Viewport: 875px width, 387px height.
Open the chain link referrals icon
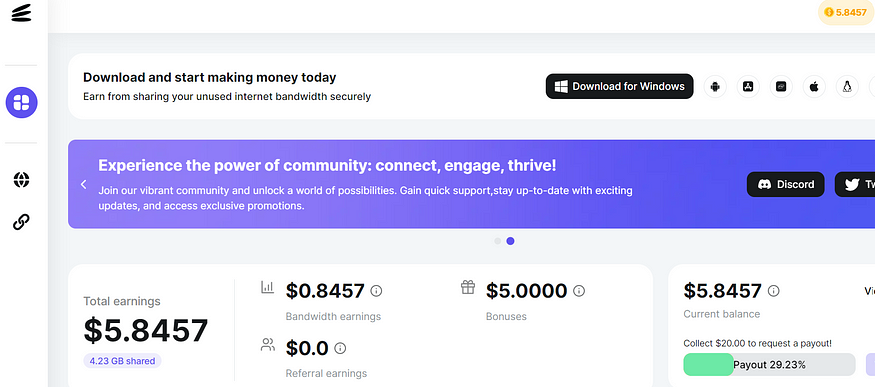(21, 222)
